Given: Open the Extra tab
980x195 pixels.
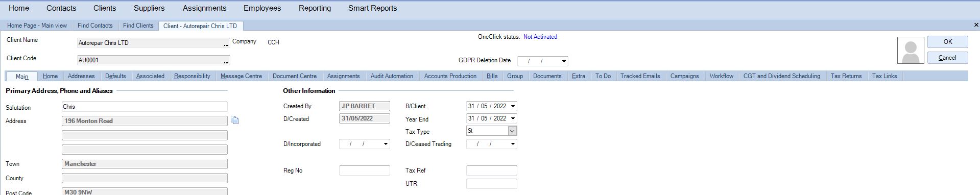Looking at the screenshot, I should [x=579, y=76].
